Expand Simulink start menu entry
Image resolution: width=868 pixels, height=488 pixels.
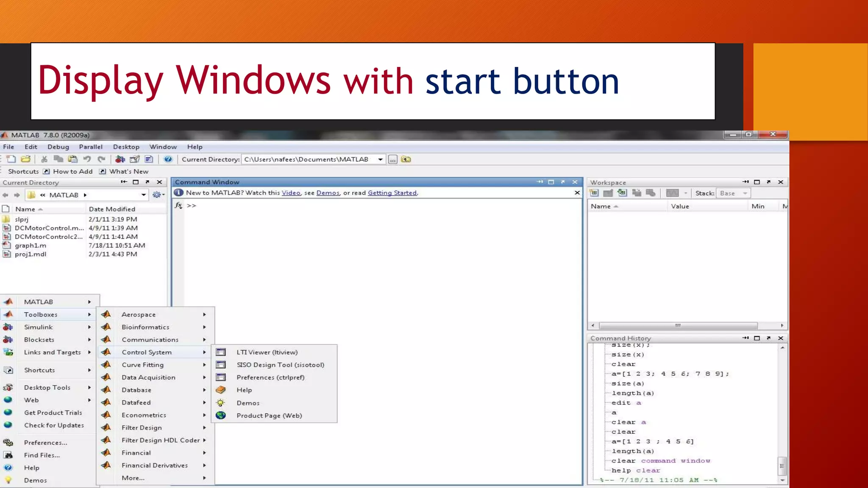(x=48, y=327)
